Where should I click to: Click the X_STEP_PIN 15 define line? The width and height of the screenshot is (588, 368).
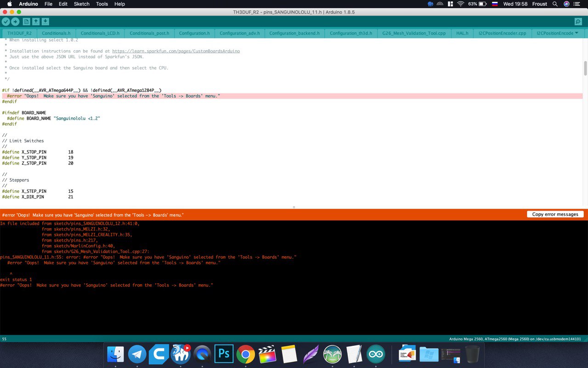[x=38, y=191]
